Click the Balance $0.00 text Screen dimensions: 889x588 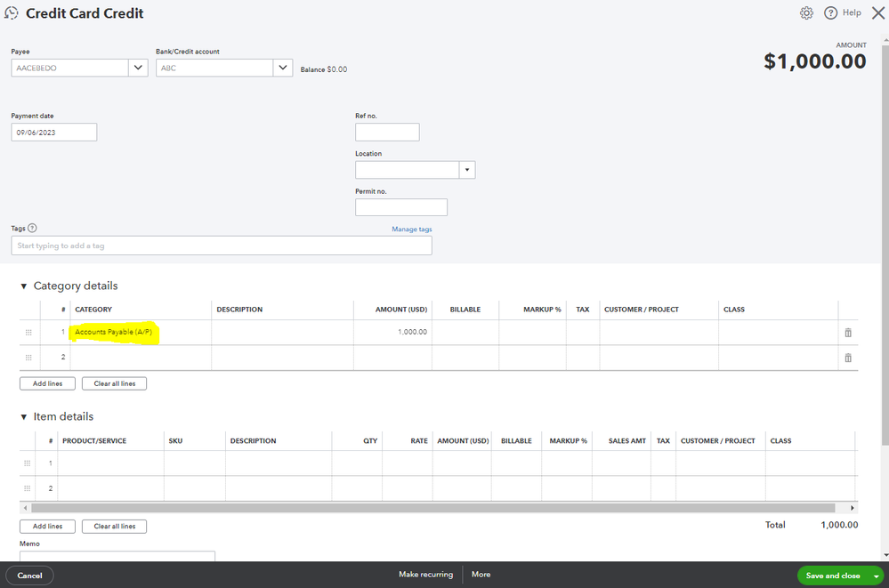click(324, 69)
